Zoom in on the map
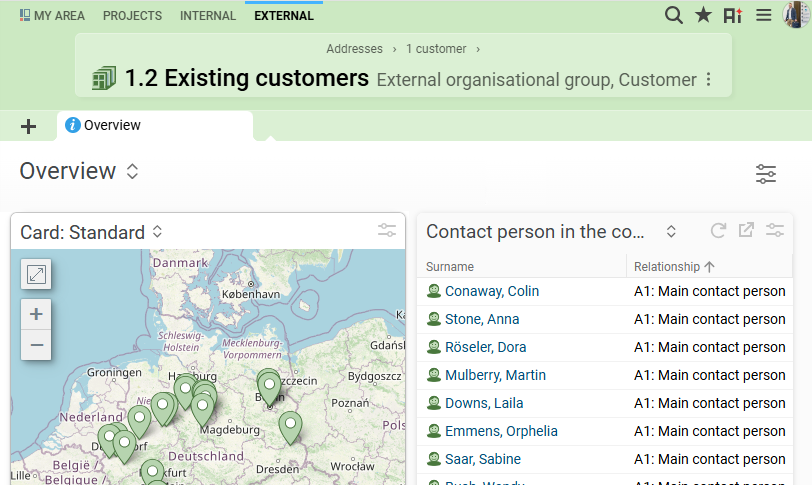The height and width of the screenshot is (485, 812). tap(36, 314)
